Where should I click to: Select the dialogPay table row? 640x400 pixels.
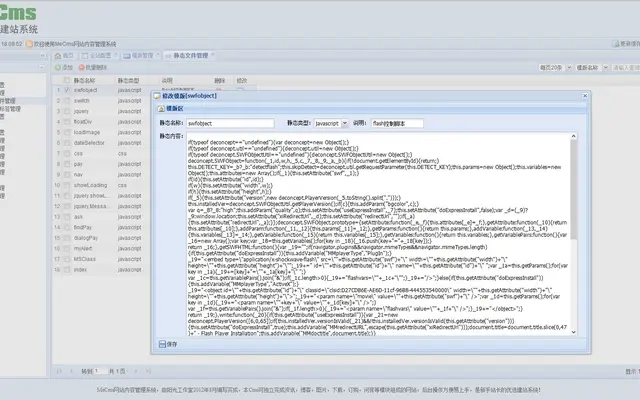[102, 238]
